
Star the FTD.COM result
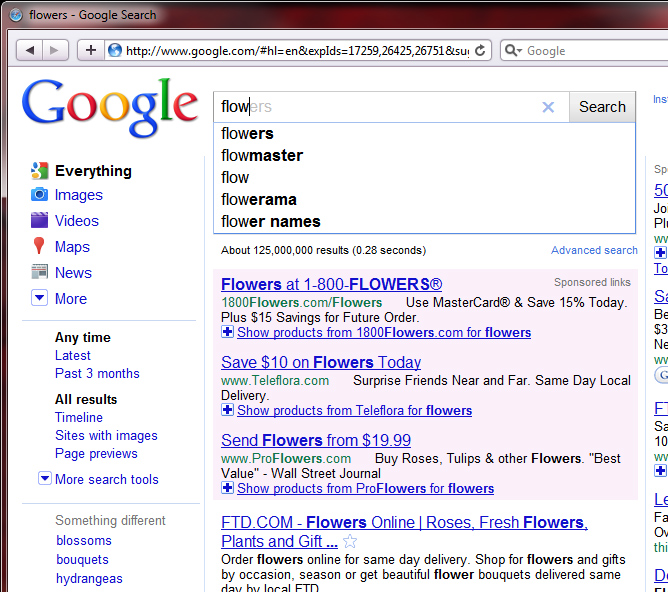tap(350, 541)
